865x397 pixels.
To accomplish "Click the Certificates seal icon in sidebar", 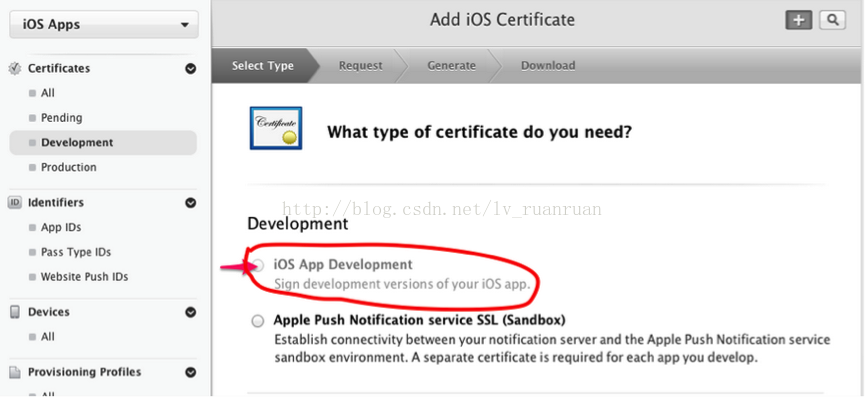I will pos(14,68).
